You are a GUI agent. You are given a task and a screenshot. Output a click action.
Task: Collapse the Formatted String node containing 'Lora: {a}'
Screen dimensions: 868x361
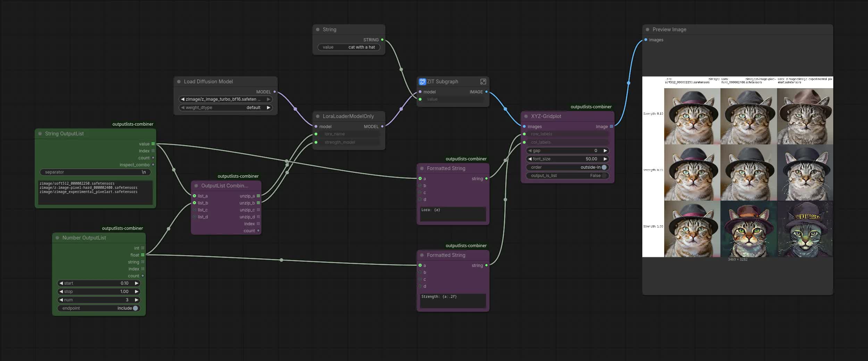(x=422, y=168)
